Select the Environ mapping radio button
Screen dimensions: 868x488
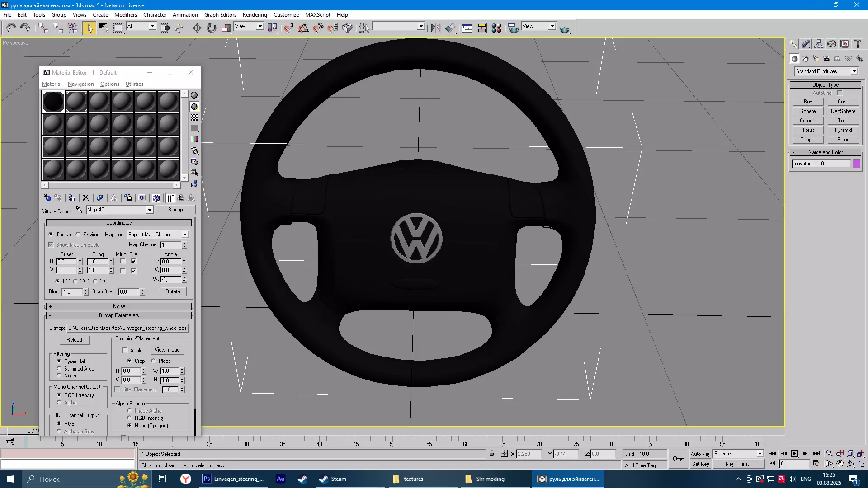[x=78, y=235]
